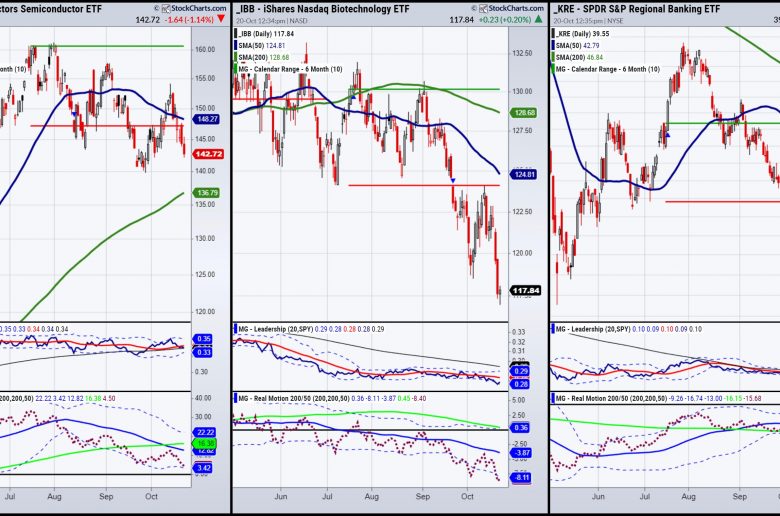Click the green swatch beside IBB SMA(200)
This screenshot has height=516, width=780.
click(x=235, y=57)
